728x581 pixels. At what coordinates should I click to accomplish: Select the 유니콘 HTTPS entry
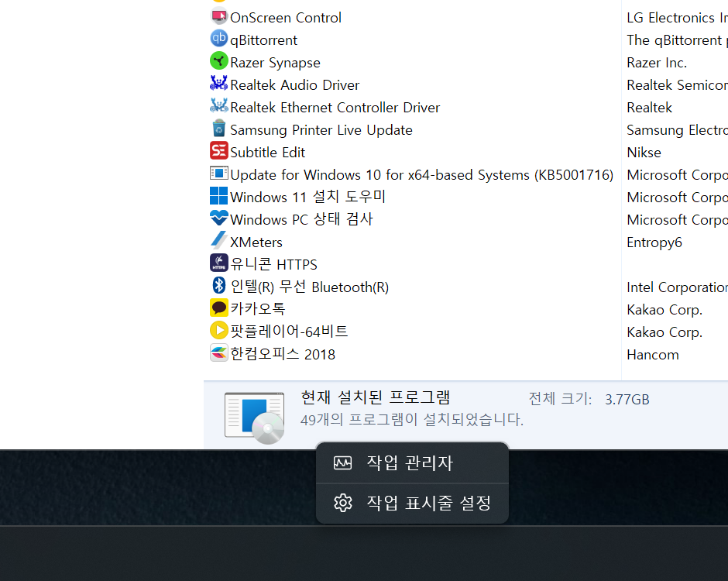[x=274, y=264]
